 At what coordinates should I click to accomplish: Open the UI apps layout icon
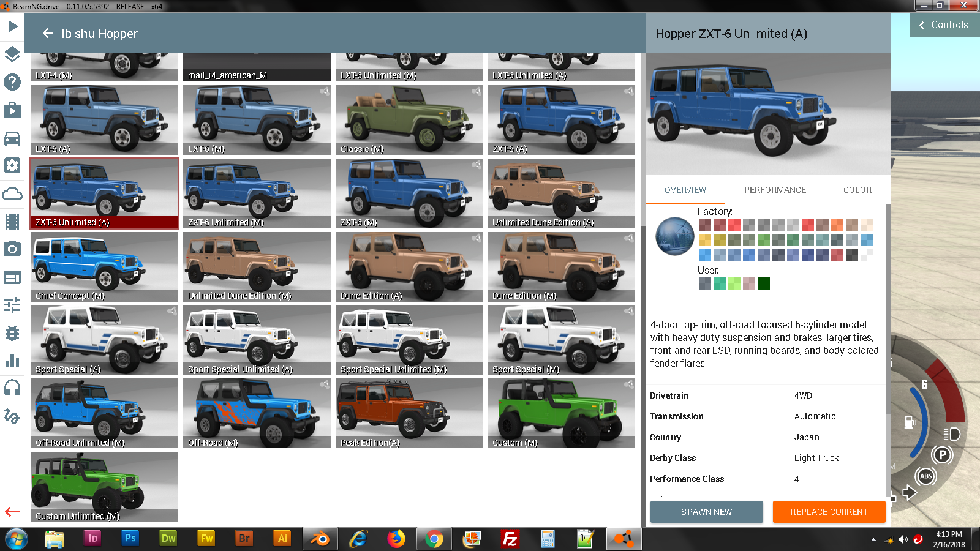(12, 277)
